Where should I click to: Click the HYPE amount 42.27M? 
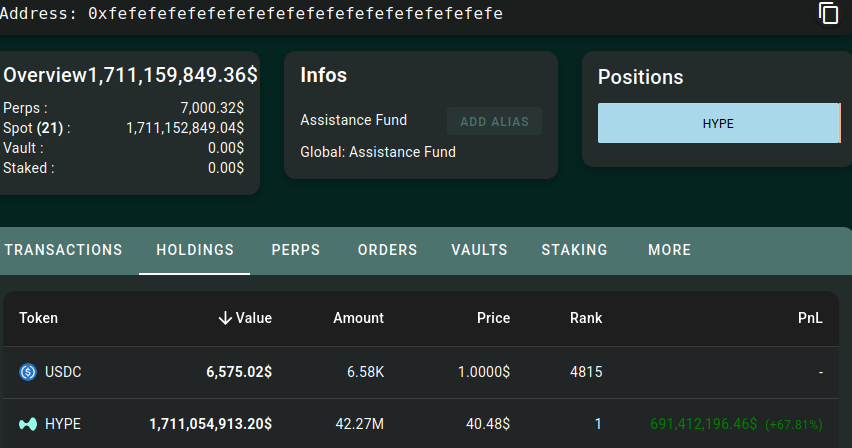coord(360,424)
